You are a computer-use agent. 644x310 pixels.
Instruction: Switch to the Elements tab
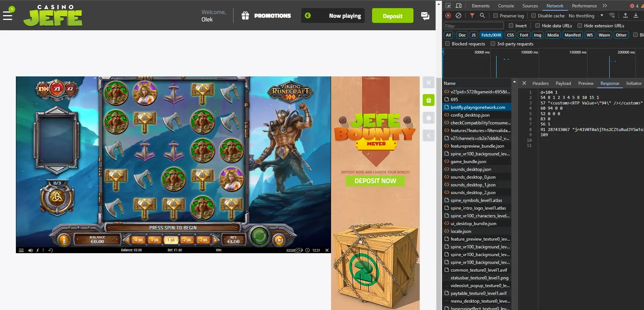[x=480, y=6]
